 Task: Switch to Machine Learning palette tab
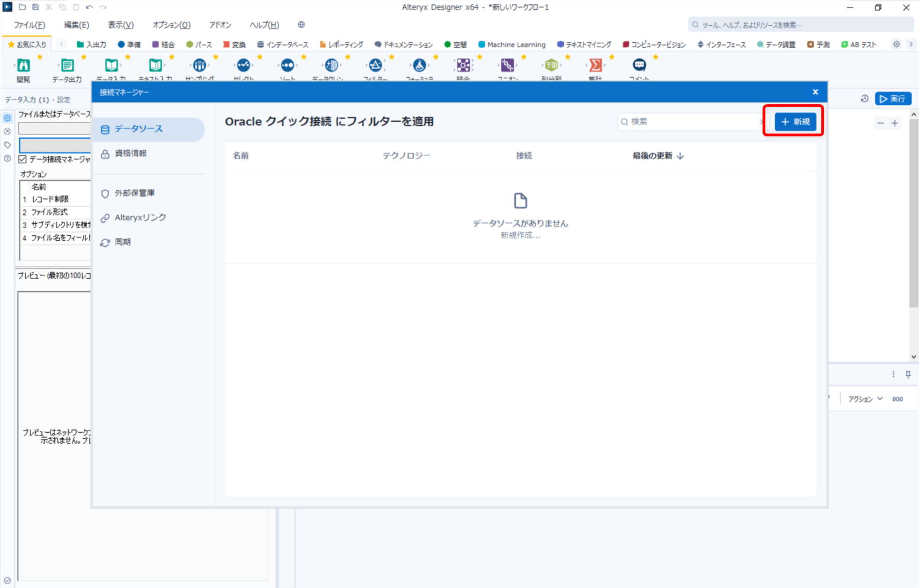click(x=512, y=45)
